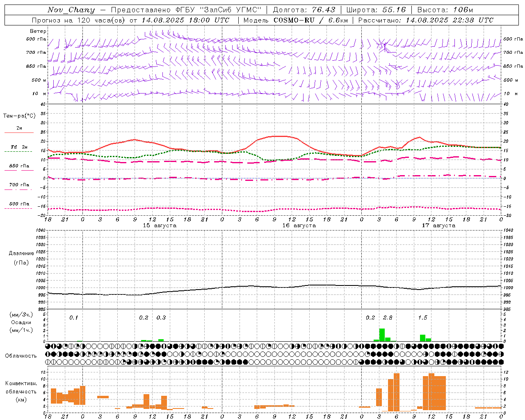The height and width of the screenshot is (420, 525).
Task: Select the Долгота: 76.43 longitude value
Action: [304, 10]
